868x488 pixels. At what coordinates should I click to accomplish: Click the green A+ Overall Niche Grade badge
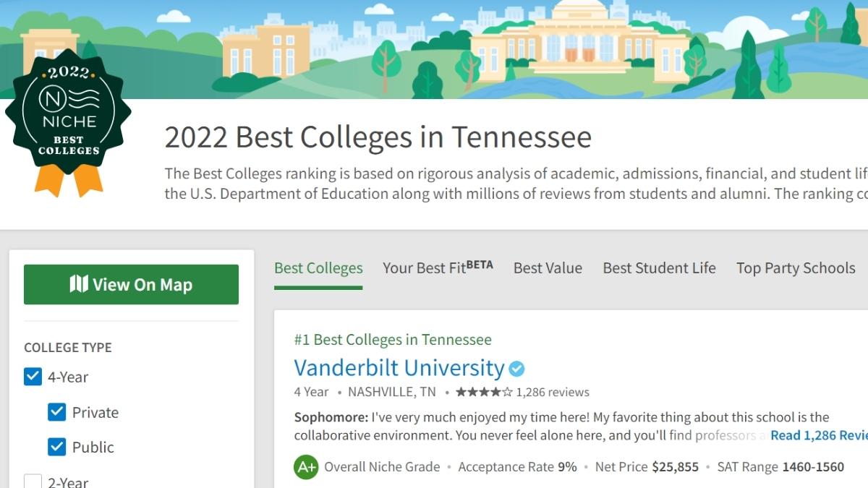306,467
